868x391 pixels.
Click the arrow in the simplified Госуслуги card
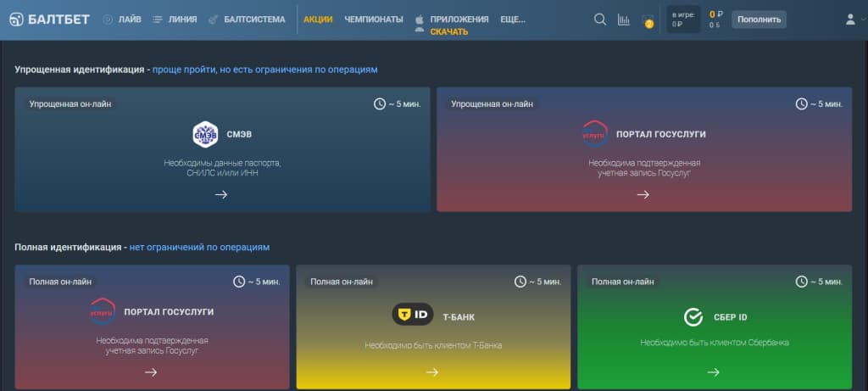pos(643,194)
